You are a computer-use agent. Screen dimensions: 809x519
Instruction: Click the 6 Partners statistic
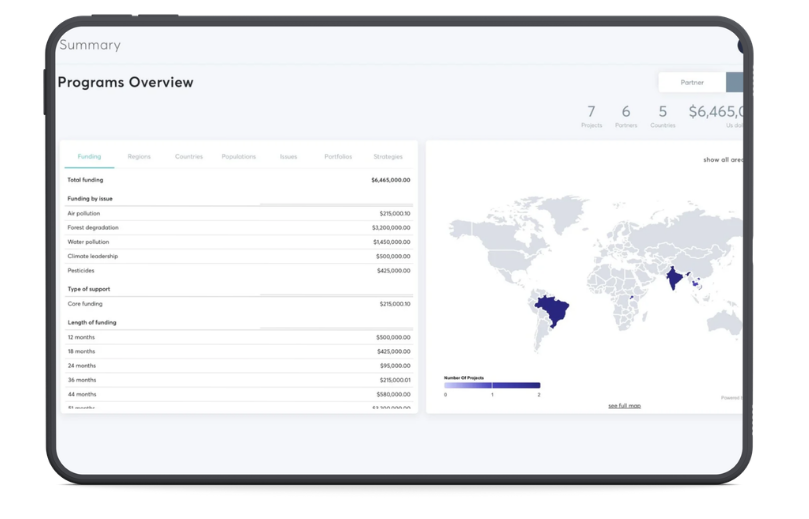pos(626,116)
